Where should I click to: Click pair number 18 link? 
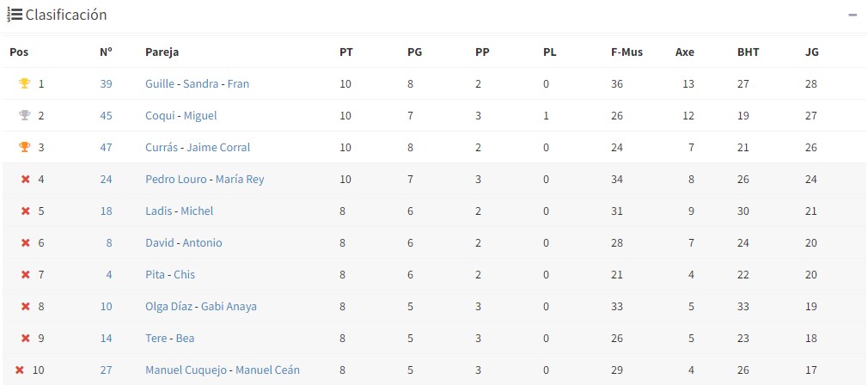106,211
